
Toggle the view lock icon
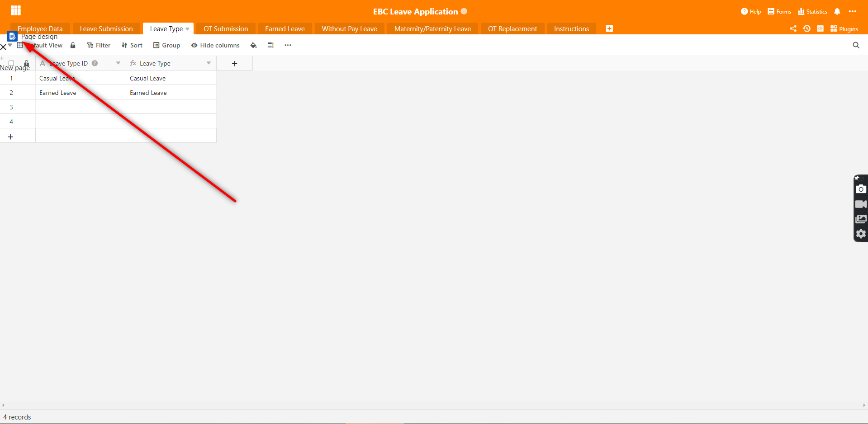(x=73, y=45)
